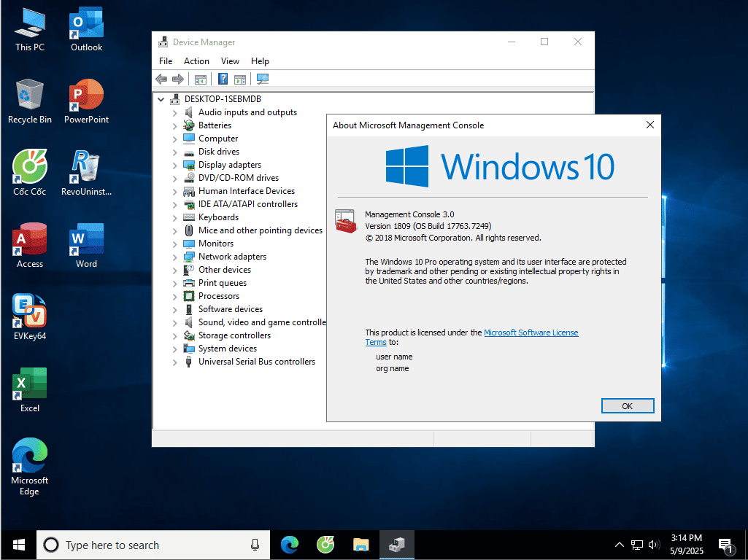Viewport: 748px width, 560px height.
Task: Expand the Keyboards node arrow
Action: point(174,218)
